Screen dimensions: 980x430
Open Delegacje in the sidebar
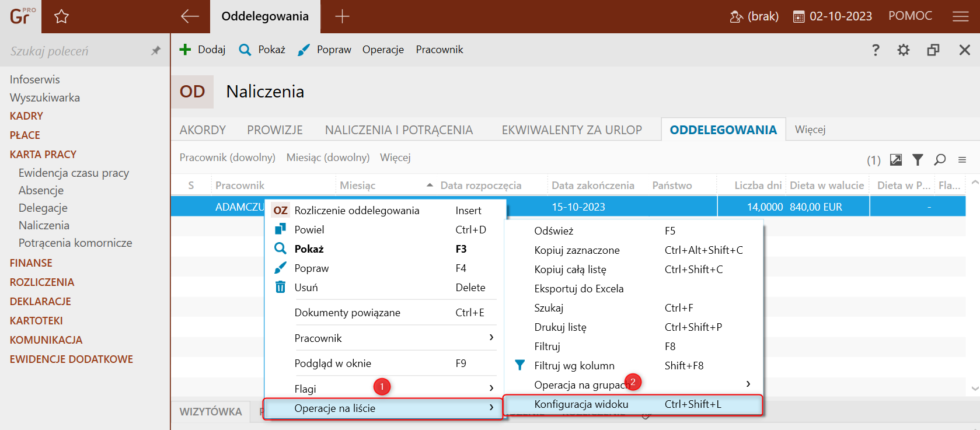pyautogui.click(x=43, y=208)
